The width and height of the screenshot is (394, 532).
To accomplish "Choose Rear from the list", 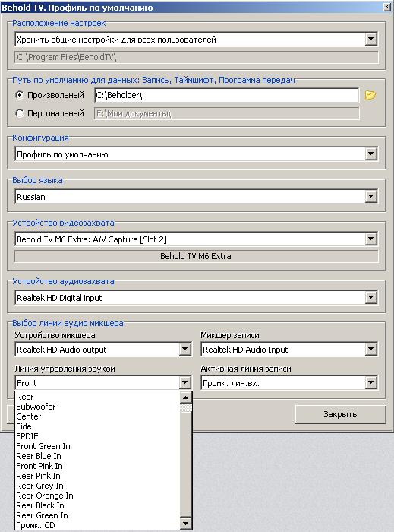I will 98,397.
